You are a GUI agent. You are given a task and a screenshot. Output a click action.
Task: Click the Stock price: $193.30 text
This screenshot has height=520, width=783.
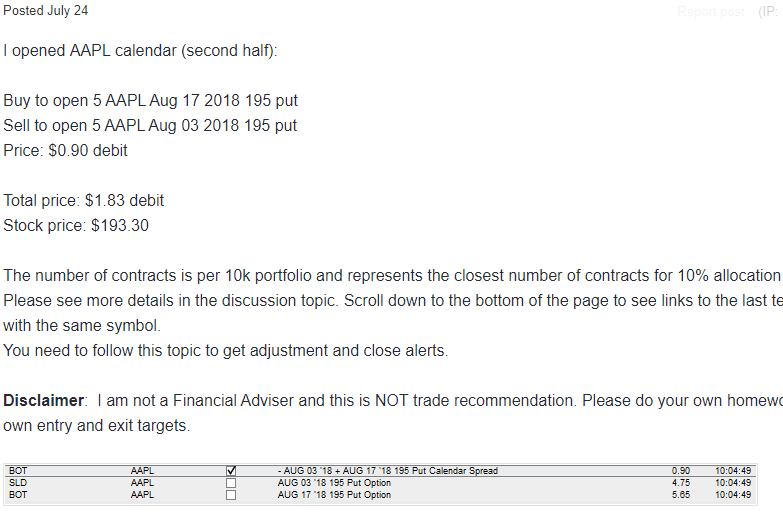[76, 225]
